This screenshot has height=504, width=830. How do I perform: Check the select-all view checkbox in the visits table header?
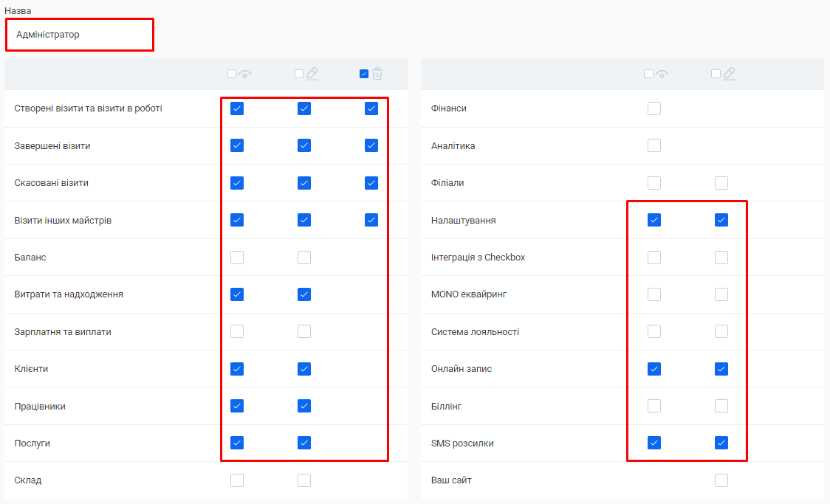232,74
